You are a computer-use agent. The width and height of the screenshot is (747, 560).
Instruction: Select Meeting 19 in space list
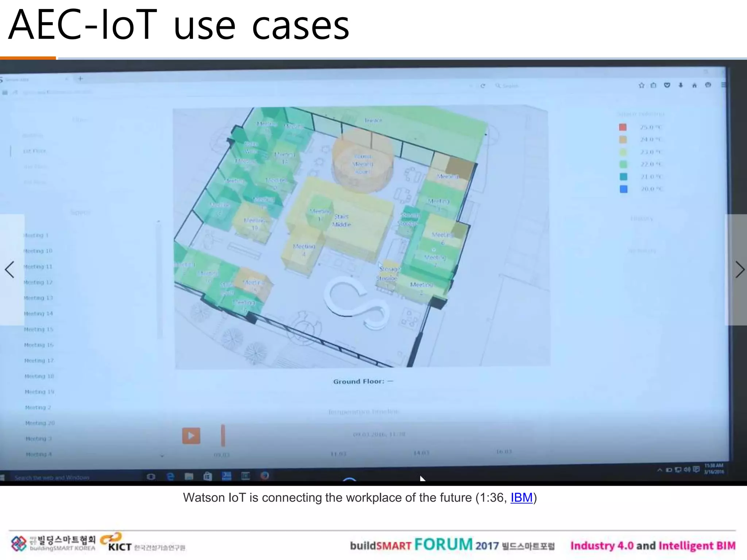coord(39,392)
